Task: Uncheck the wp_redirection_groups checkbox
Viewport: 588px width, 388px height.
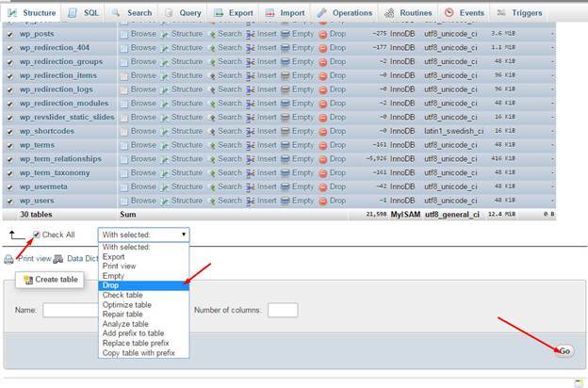Action: pyautogui.click(x=9, y=62)
